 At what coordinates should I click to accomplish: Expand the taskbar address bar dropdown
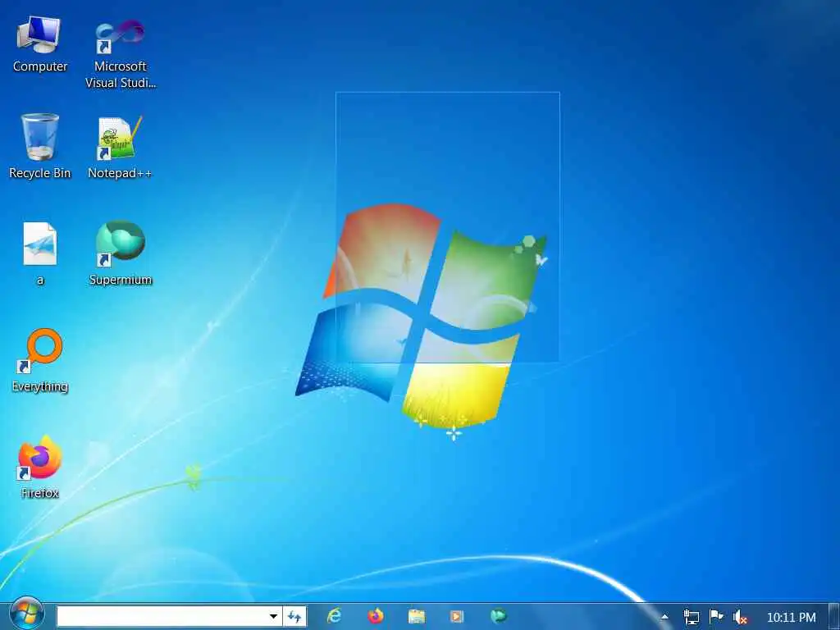coord(274,616)
